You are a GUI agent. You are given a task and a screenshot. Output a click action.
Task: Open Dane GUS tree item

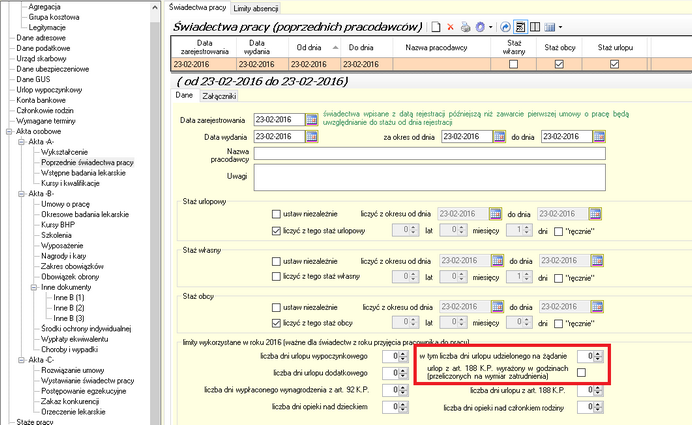tap(33, 79)
